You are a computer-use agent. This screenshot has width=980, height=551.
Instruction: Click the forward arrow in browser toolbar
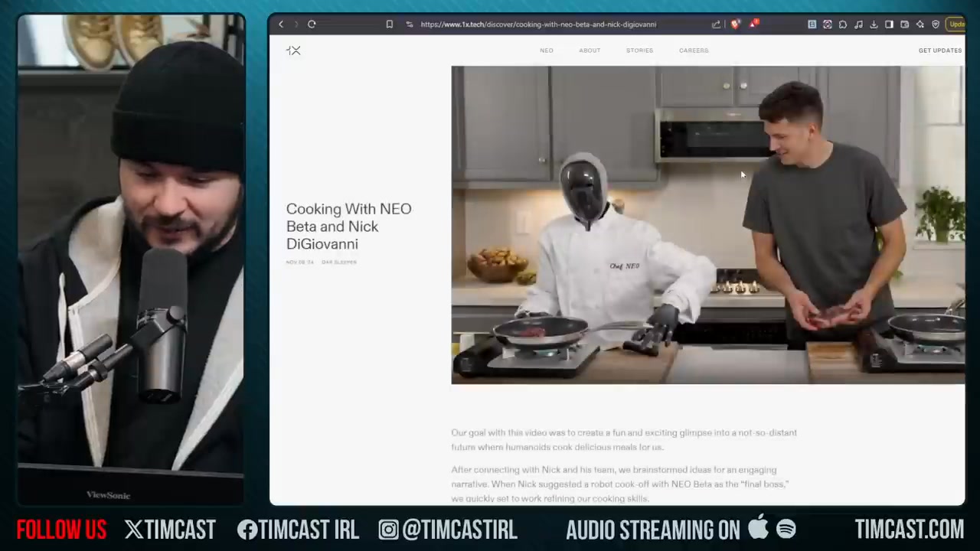pyautogui.click(x=296, y=24)
